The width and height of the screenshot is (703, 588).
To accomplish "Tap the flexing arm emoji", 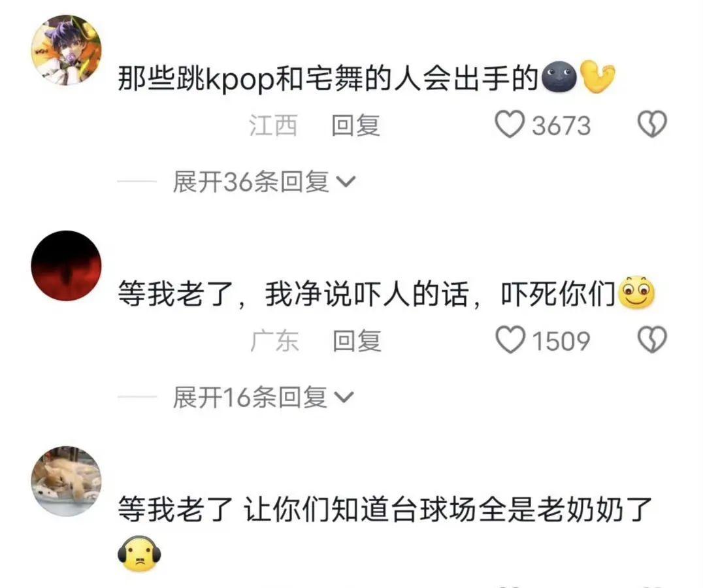I will (x=598, y=77).
